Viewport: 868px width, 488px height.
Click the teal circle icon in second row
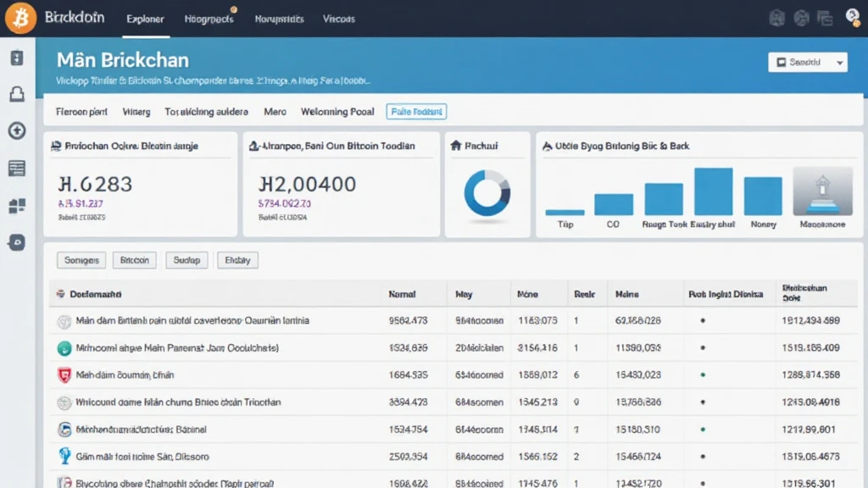pyautogui.click(x=64, y=348)
